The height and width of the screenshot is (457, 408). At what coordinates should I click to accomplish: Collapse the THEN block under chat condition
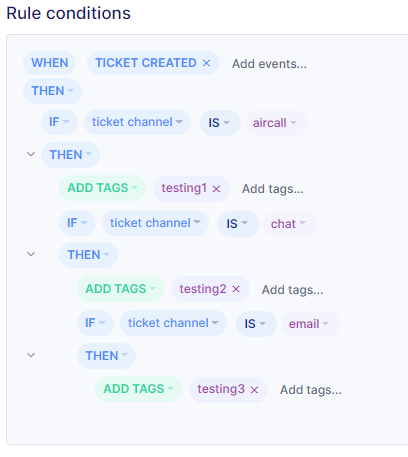coord(31,254)
